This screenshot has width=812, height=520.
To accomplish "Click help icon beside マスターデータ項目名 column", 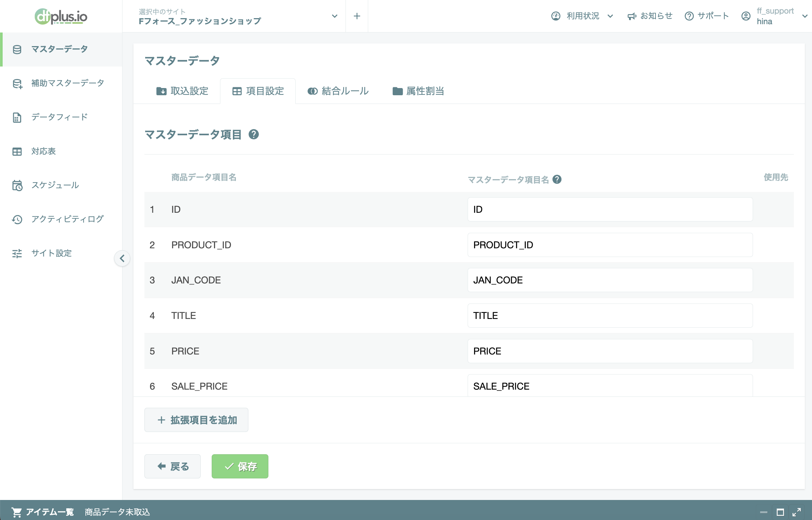I will [557, 180].
